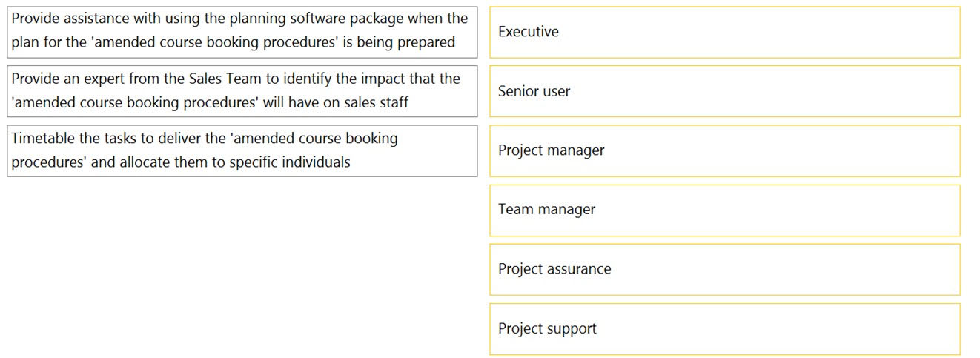The width and height of the screenshot is (980, 358).
Task: Select the Executive answer box
Action: 724,33
